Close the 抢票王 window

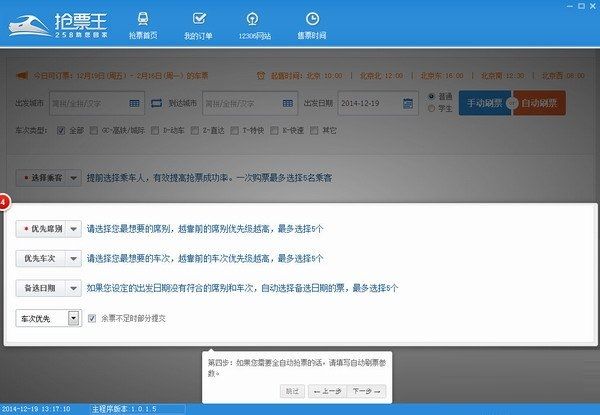click(593, 6)
